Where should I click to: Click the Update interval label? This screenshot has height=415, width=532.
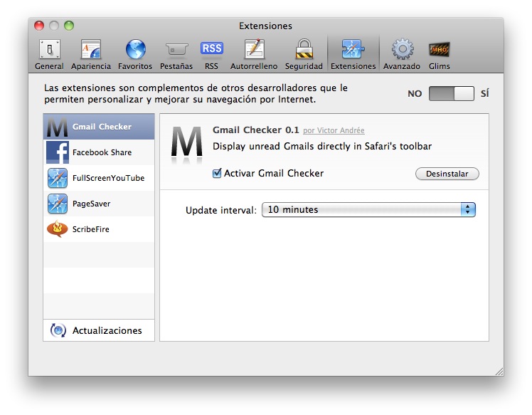click(221, 210)
